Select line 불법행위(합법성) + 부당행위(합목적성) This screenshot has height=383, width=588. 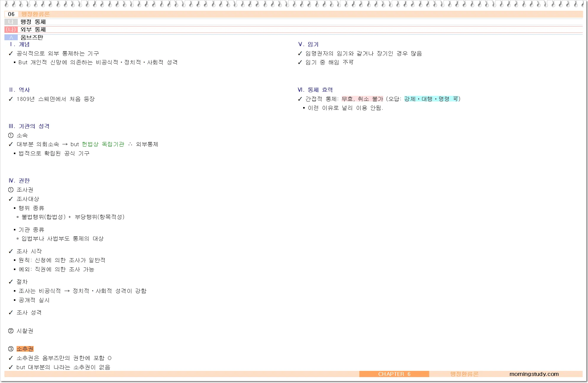[x=73, y=217]
